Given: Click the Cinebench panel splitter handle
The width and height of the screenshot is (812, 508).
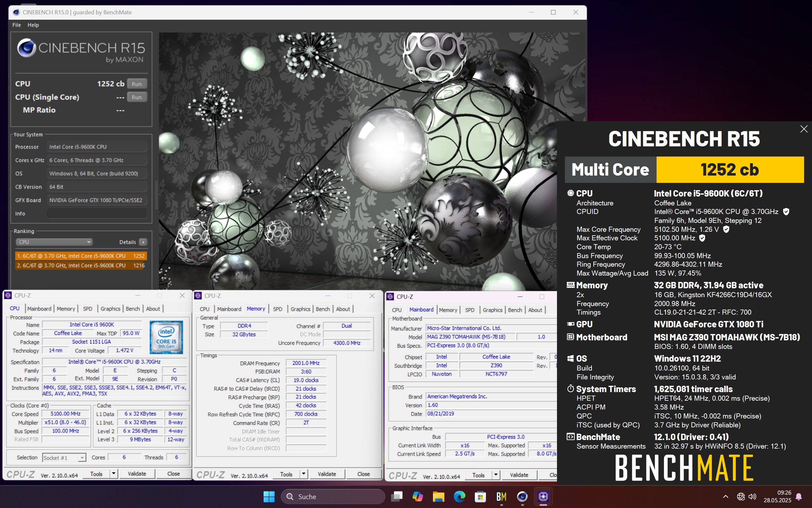Looking at the screenshot, I should [156, 195].
